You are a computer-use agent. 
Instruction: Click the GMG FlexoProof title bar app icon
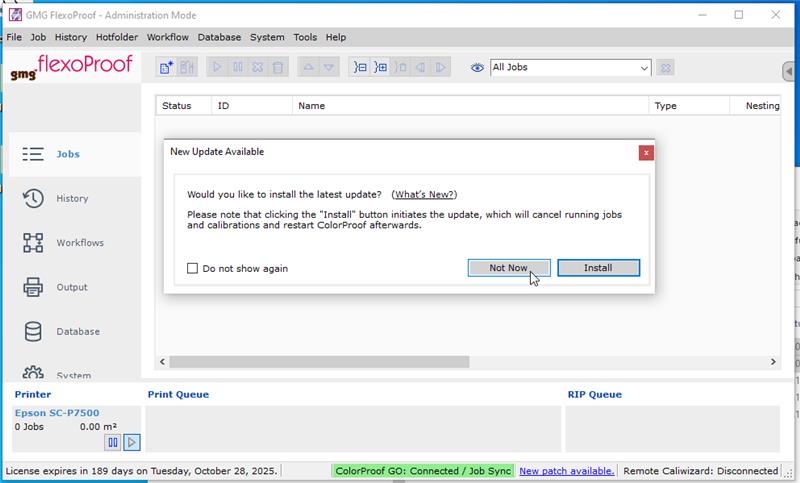point(16,15)
